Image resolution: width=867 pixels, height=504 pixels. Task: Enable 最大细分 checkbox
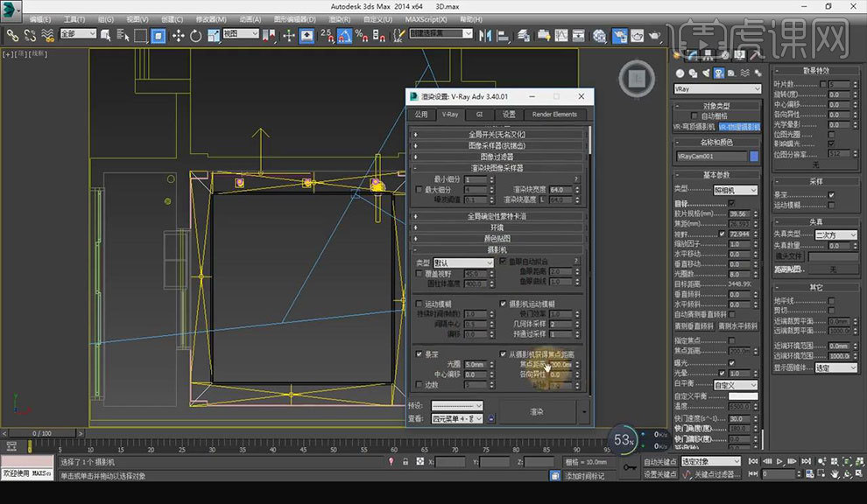pos(419,190)
